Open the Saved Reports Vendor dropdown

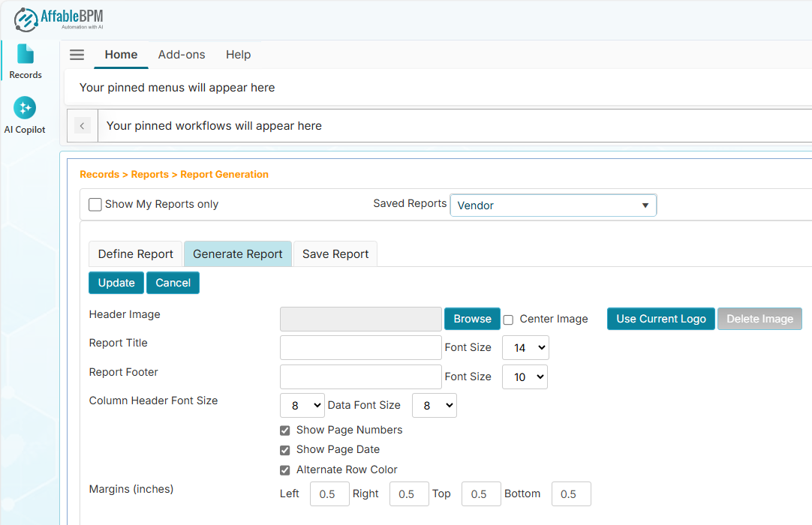[x=553, y=205]
